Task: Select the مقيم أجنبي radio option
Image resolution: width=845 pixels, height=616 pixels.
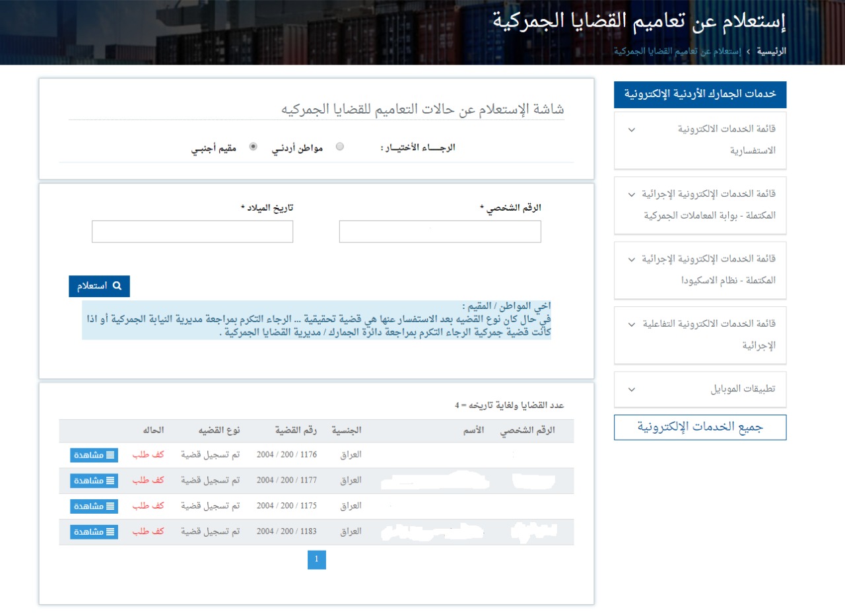Action: click(x=253, y=147)
